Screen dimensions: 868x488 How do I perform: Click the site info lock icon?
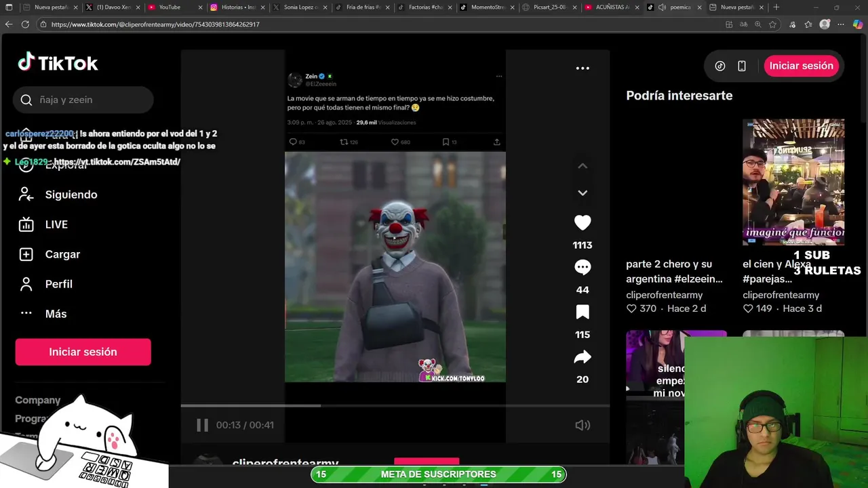click(43, 24)
